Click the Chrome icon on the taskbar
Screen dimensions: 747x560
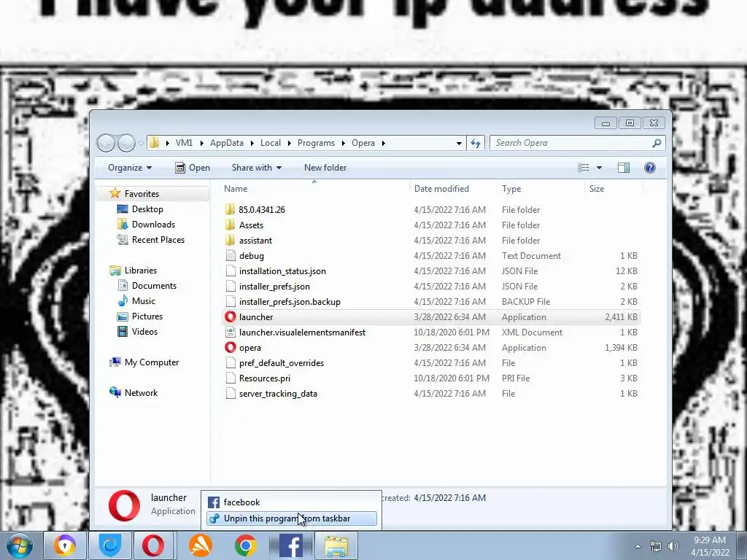[245, 545]
